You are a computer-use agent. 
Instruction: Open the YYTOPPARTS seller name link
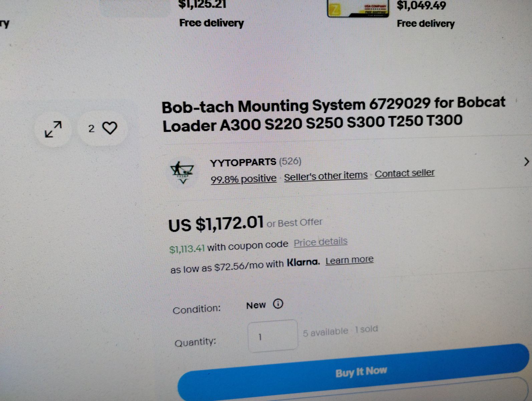[x=243, y=162]
